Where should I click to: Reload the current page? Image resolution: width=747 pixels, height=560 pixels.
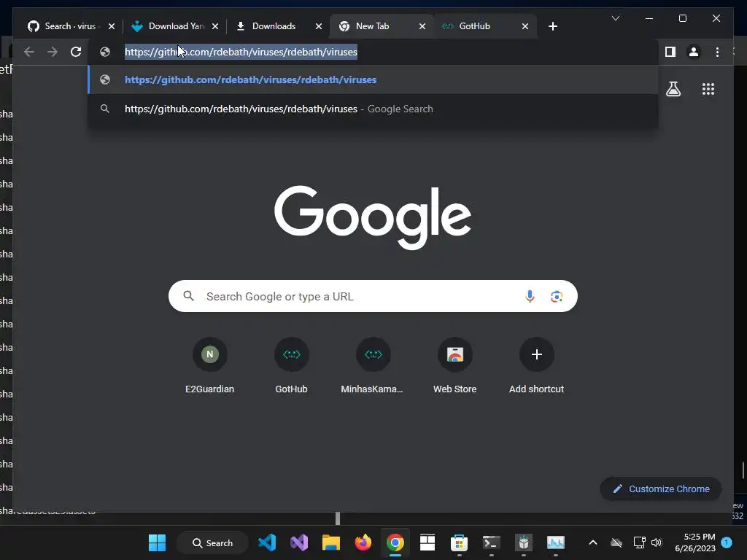coord(76,52)
